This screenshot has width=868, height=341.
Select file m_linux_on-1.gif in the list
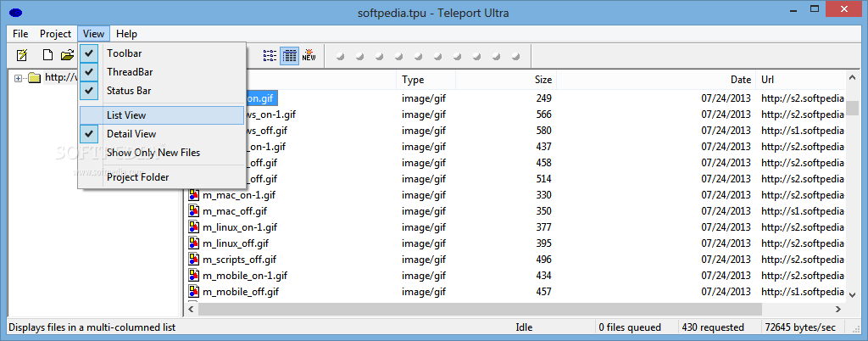[240, 227]
